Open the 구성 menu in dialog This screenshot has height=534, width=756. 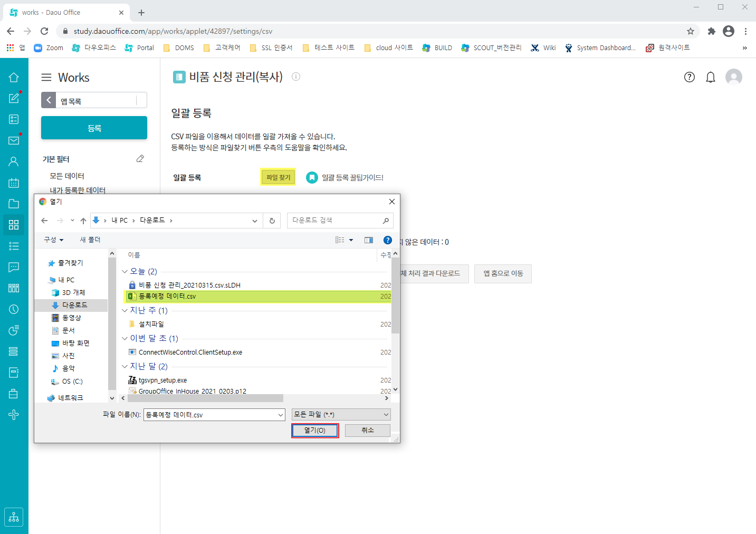pos(53,240)
